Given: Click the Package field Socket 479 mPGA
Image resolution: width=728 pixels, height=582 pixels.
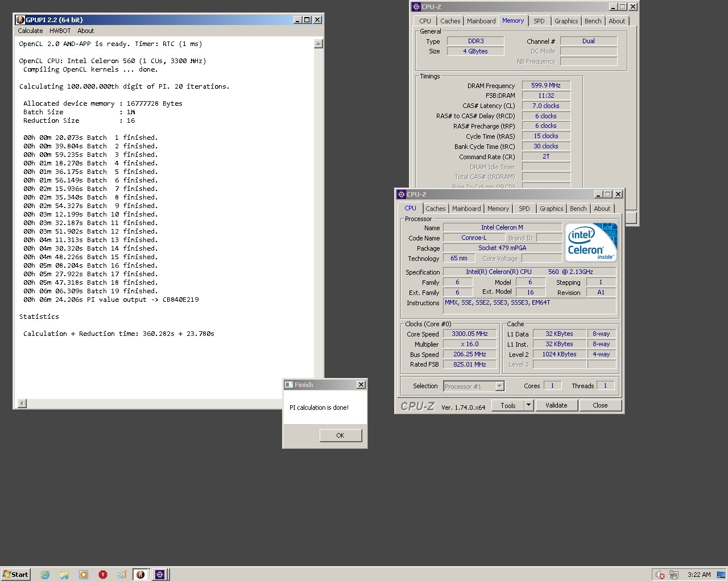Looking at the screenshot, I should (x=502, y=248).
